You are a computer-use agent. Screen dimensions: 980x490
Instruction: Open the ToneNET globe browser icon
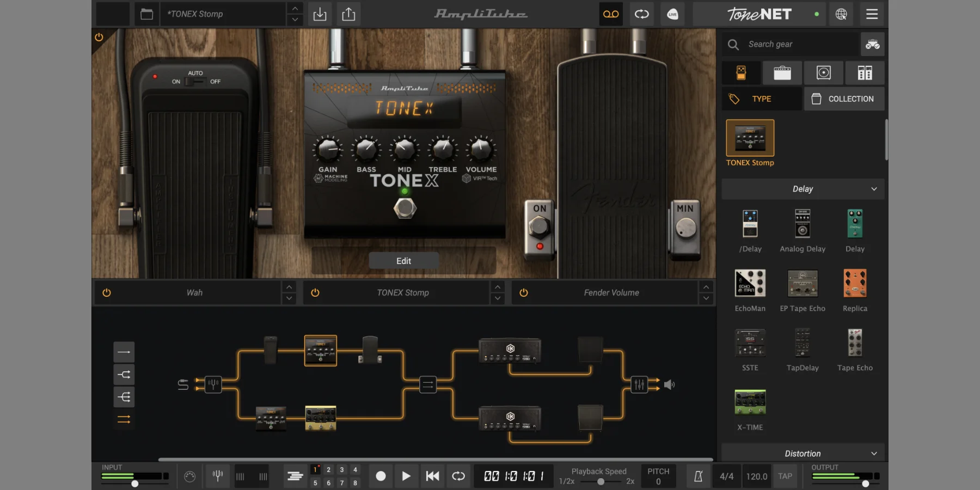point(842,14)
